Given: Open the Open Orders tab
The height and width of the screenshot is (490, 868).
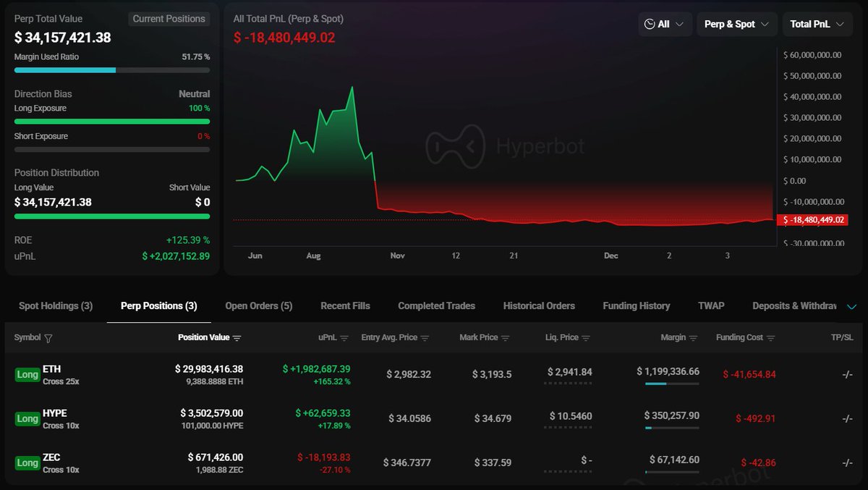Looking at the screenshot, I should click(x=258, y=306).
